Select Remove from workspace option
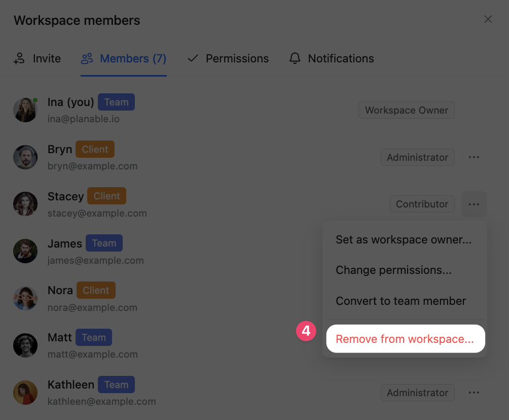This screenshot has width=509, height=420. [x=405, y=339]
